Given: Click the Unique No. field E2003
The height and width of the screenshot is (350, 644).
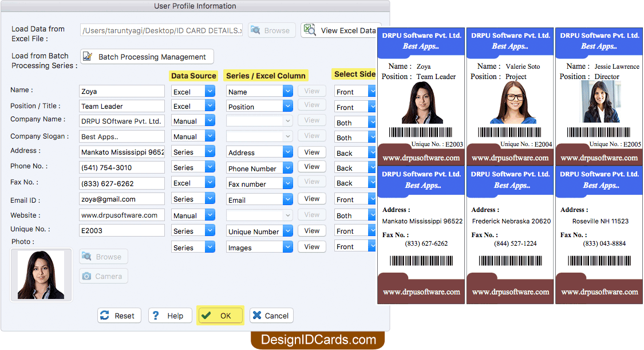Looking at the screenshot, I should [122, 230].
